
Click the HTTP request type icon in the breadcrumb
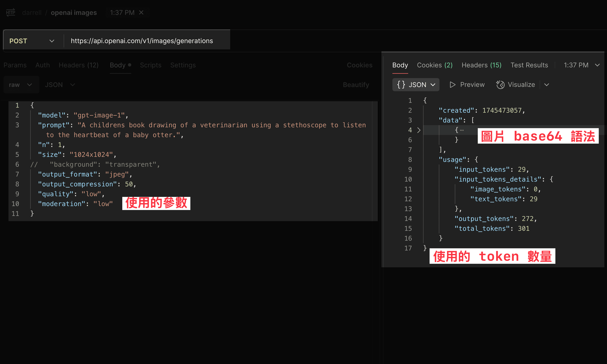10,12
